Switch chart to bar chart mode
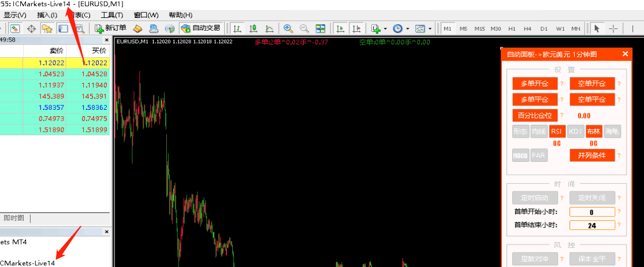Image resolution: width=644 pixels, height=267 pixels. (x=237, y=28)
